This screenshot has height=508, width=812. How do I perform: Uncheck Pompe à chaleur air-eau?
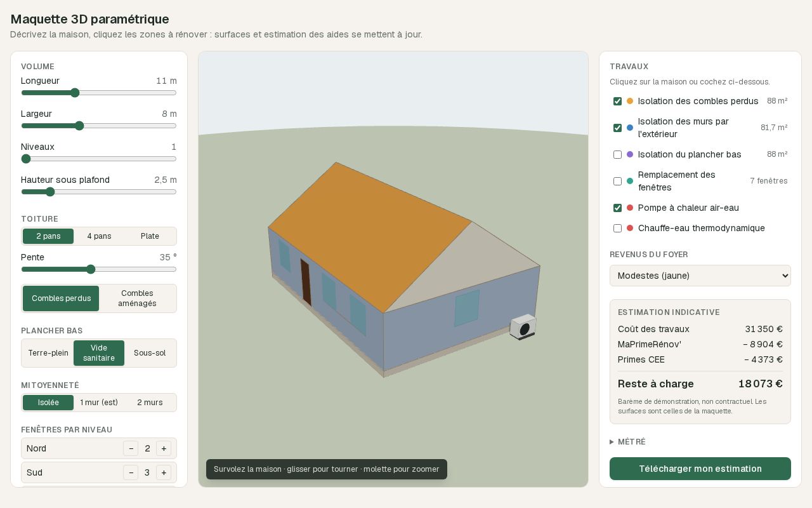coord(617,208)
